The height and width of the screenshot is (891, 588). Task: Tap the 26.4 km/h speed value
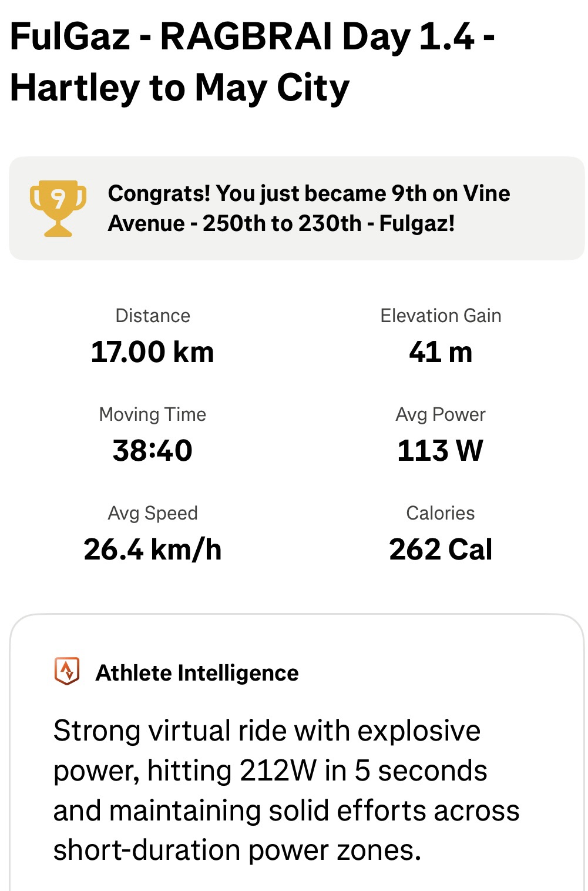tap(153, 550)
